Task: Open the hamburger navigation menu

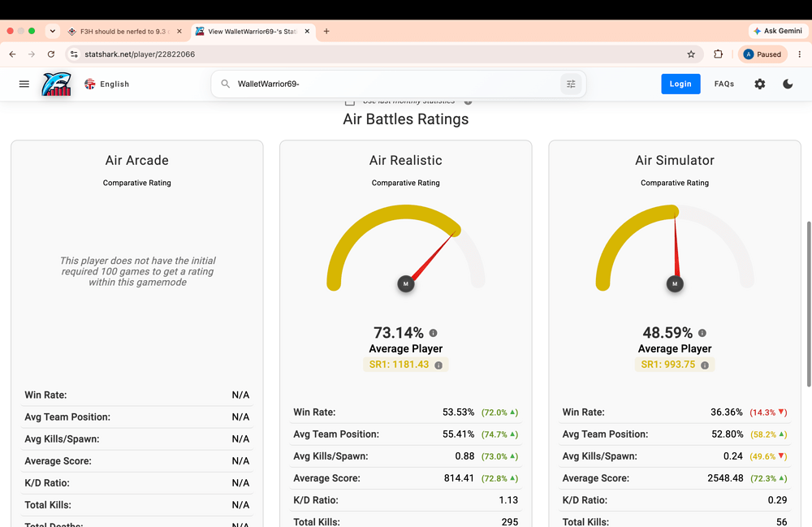Action: click(24, 84)
